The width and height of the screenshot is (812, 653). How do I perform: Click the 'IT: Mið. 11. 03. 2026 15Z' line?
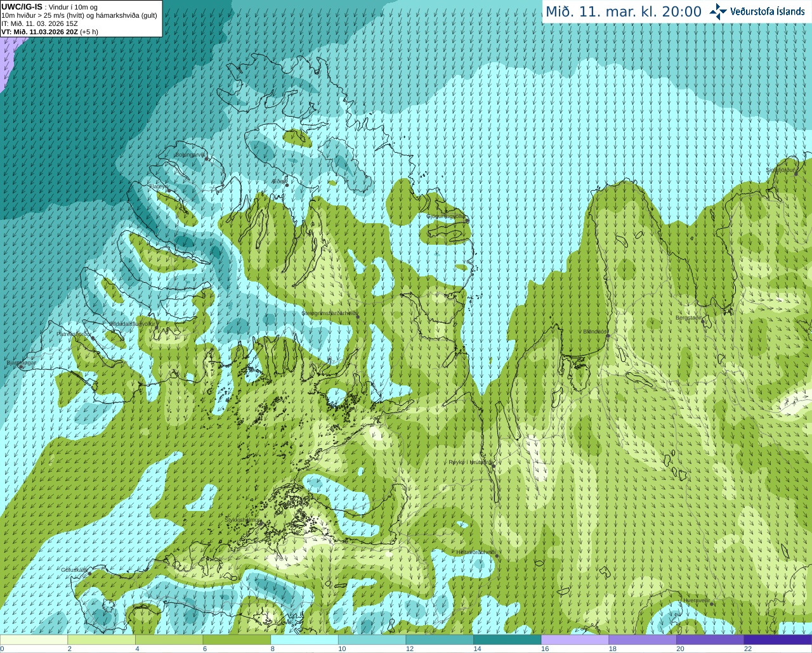pos(39,23)
